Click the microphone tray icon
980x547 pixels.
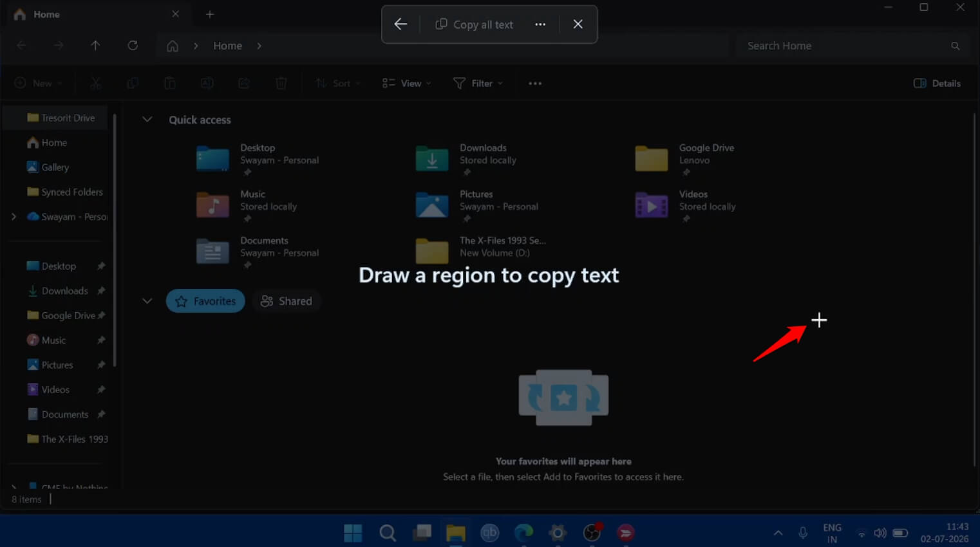(x=803, y=533)
